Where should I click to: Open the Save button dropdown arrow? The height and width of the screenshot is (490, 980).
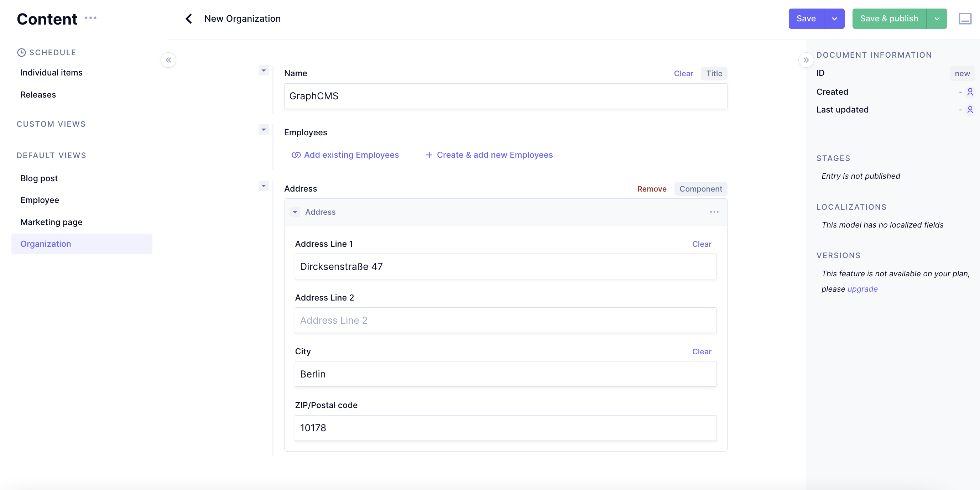[834, 19]
